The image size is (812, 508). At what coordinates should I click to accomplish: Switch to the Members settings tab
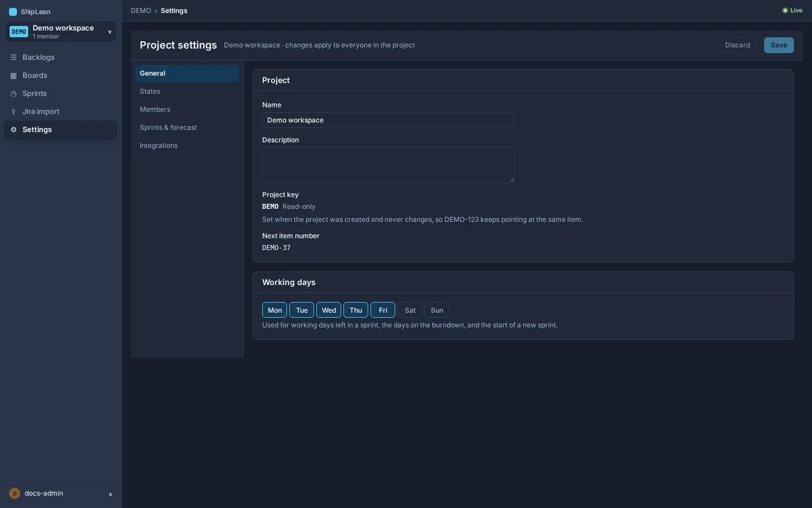coord(187,110)
